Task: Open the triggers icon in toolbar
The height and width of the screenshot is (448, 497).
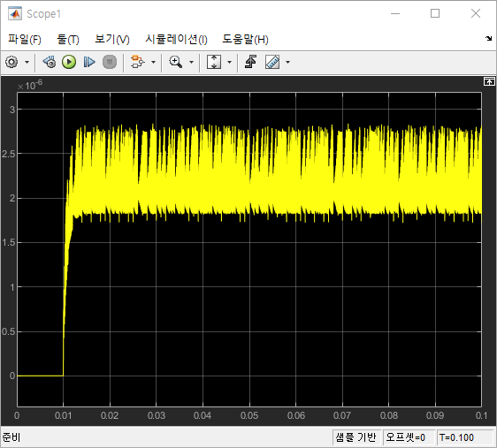Action: pyautogui.click(x=251, y=62)
